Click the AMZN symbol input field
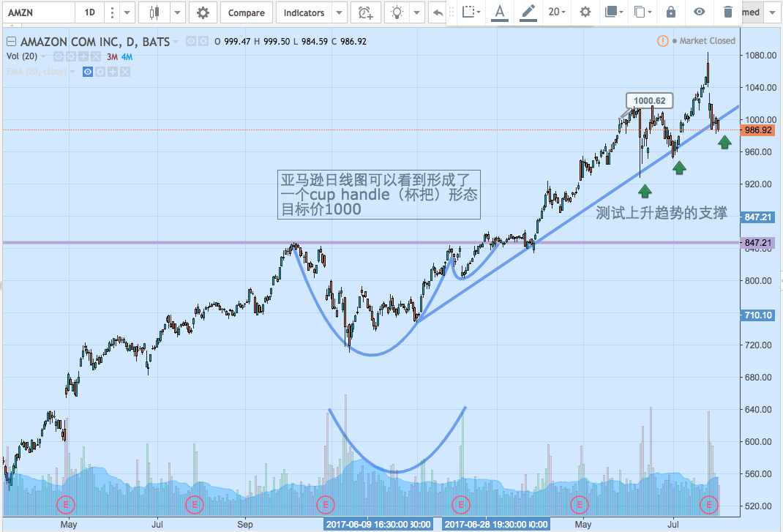This screenshot has width=783, height=532. point(39,12)
